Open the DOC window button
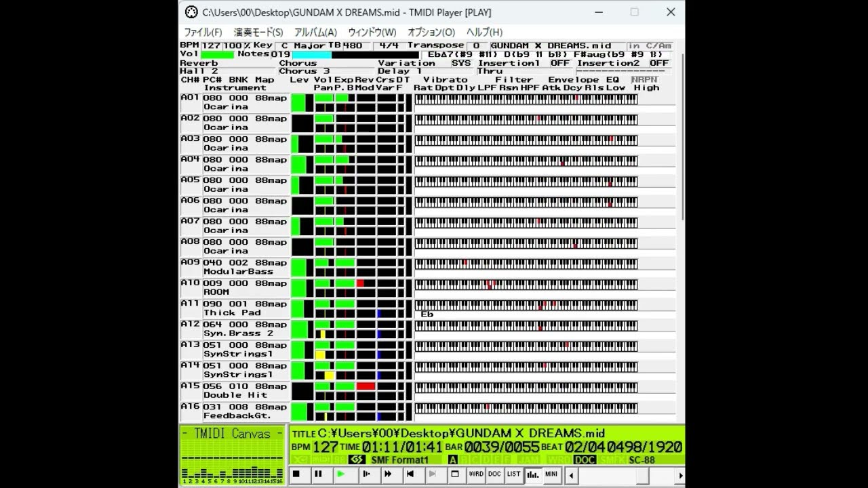Image resolution: width=868 pixels, height=488 pixels. [x=495, y=474]
